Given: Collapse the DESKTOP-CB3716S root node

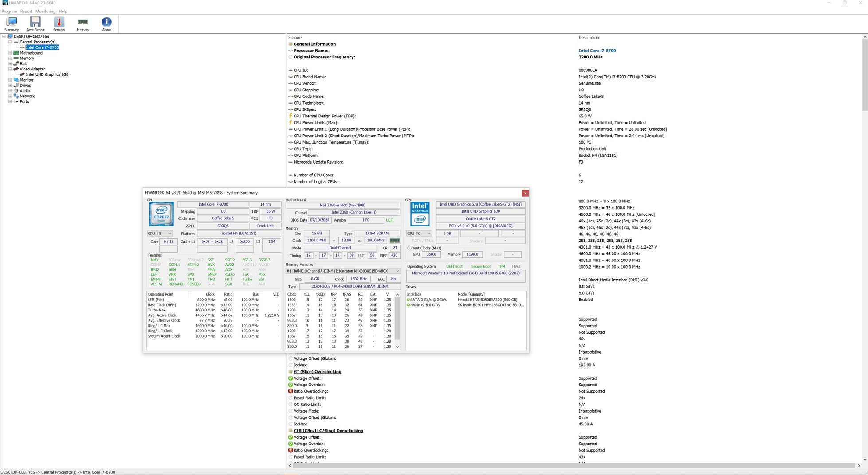Looking at the screenshot, I should [4, 36].
